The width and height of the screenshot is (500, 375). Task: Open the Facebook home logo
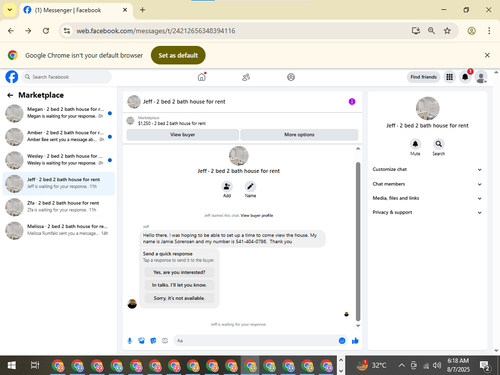12,77
